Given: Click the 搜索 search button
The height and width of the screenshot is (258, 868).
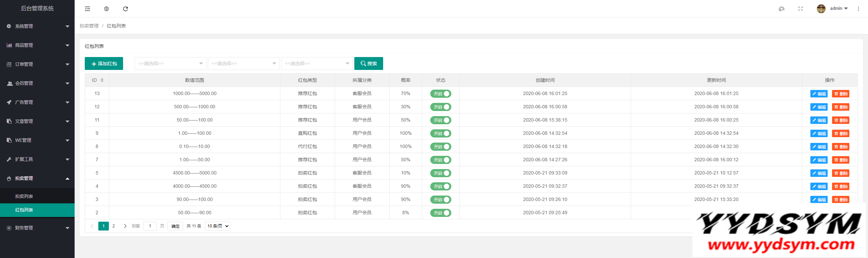Looking at the screenshot, I should pyautogui.click(x=369, y=63).
